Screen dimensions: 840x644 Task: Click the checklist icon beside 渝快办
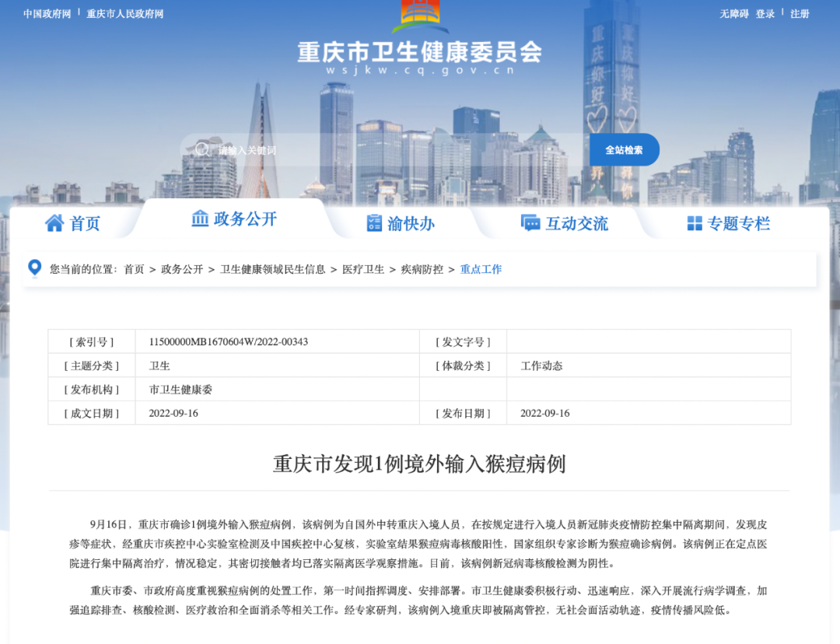point(374,223)
